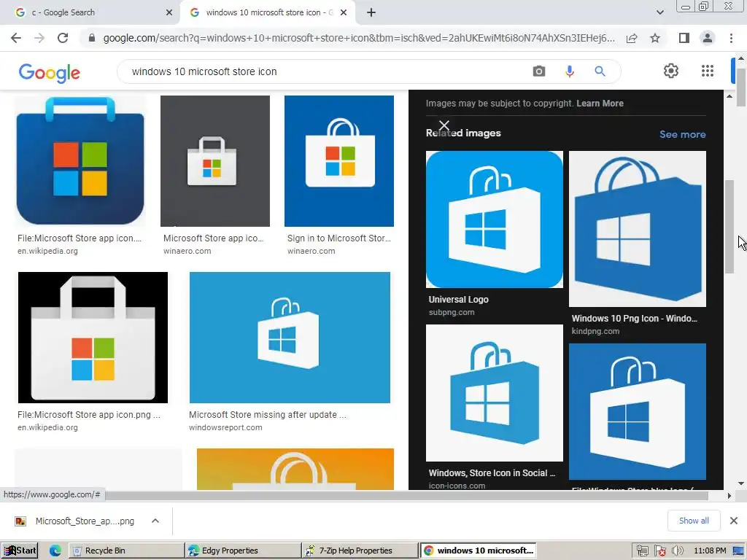Click the browser forward arrow
747x560 pixels.
coord(39,38)
